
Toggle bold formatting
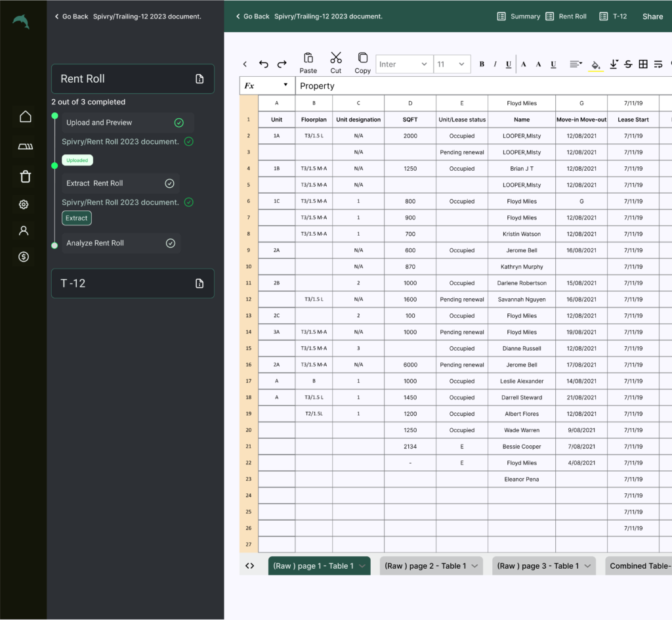[x=482, y=64]
